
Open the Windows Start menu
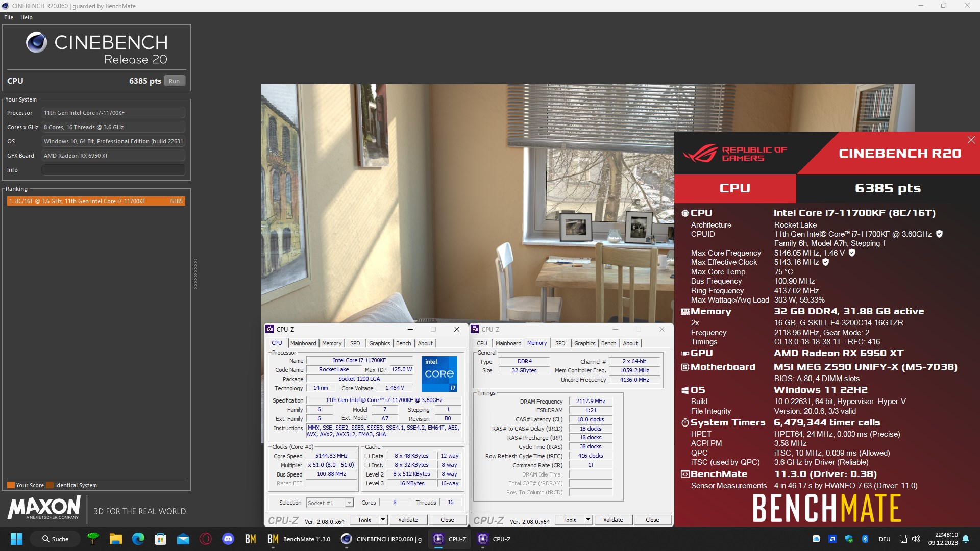16,539
